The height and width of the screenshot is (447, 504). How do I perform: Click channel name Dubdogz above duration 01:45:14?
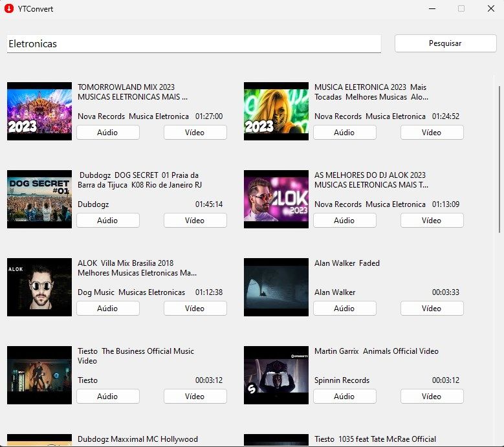click(x=93, y=204)
